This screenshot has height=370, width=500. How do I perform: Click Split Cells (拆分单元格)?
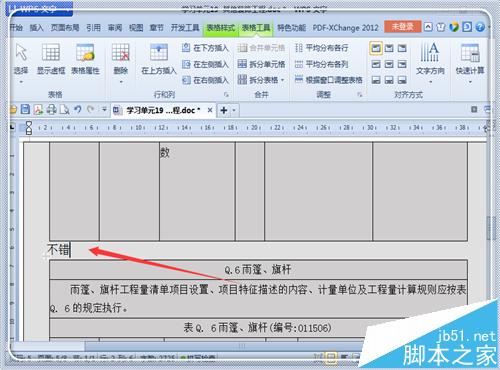[x=261, y=64]
